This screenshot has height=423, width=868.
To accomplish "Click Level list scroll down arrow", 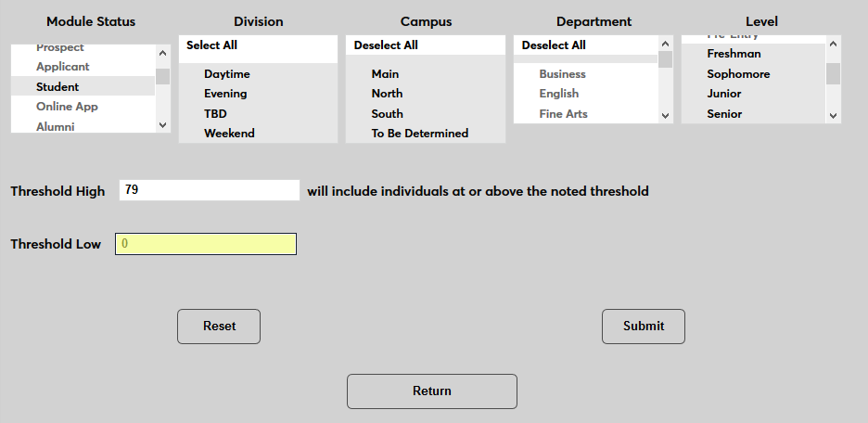I will tap(833, 116).
